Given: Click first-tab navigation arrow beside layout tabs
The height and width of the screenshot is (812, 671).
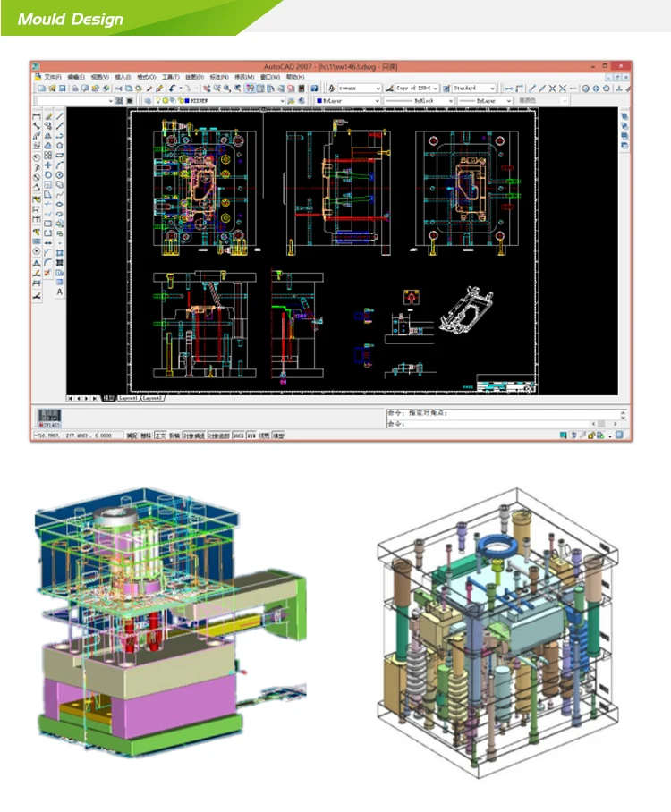Looking at the screenshot, I should tap(70, 398).
